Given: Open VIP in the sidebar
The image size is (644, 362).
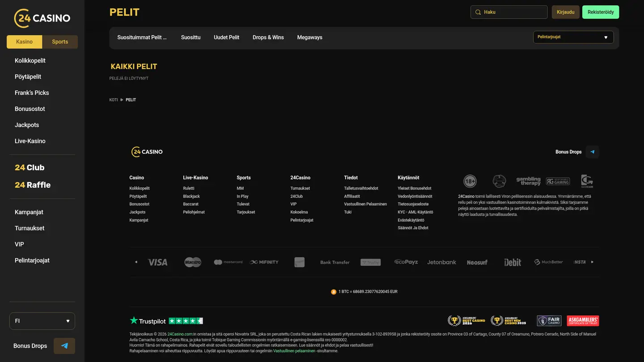Looking at the screenshot, I should pos(19,244).
